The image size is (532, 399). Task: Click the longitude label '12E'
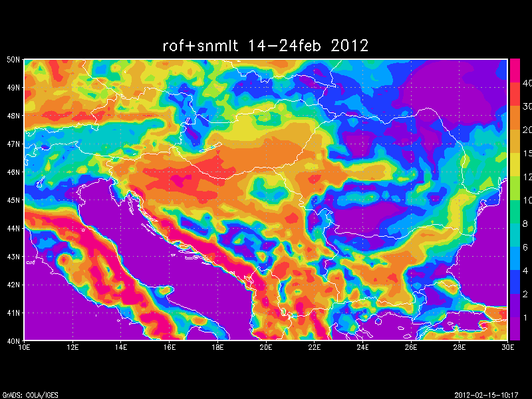(72, 347)
